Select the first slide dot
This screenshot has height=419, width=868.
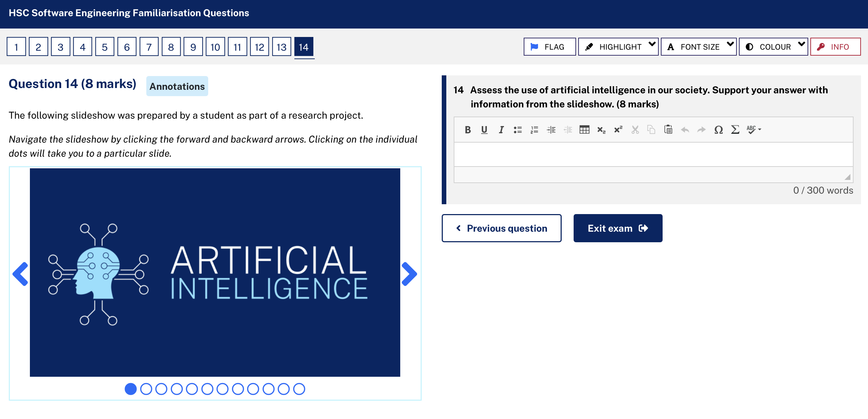131,389
